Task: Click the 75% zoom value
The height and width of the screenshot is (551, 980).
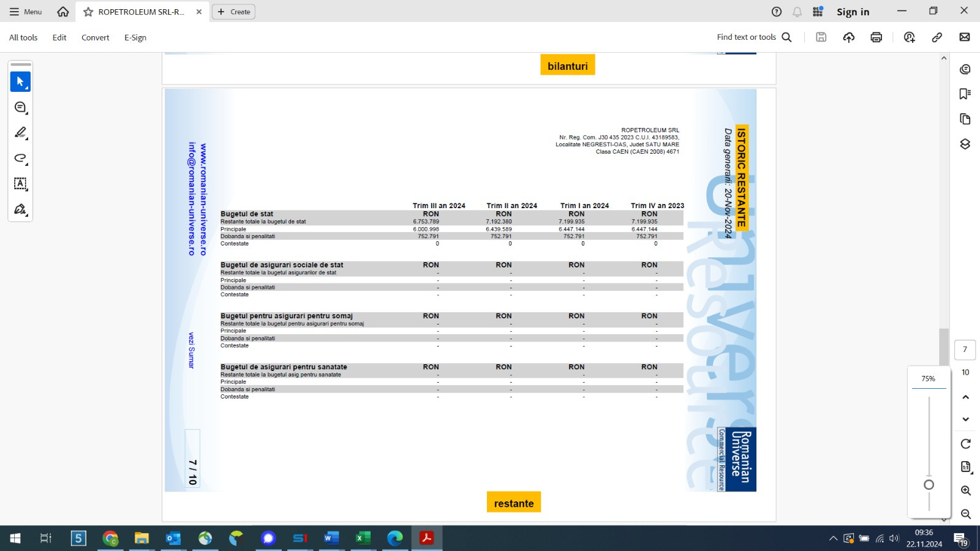Action: pyautogui.click(x=929, y=379)
